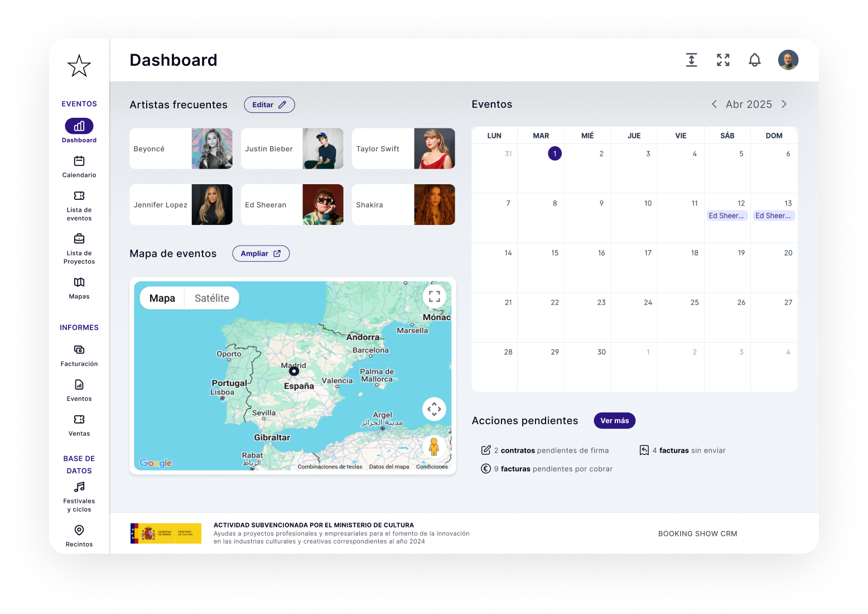Click the Editar button for artists
868x614 pixels.
[269, 105]
